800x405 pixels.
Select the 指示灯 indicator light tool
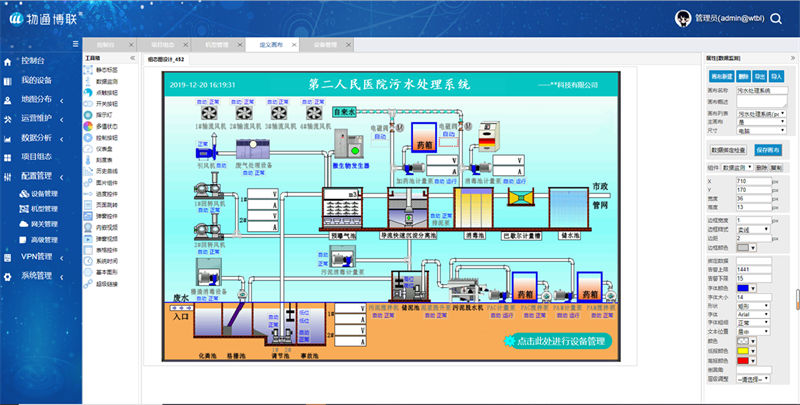104,114
